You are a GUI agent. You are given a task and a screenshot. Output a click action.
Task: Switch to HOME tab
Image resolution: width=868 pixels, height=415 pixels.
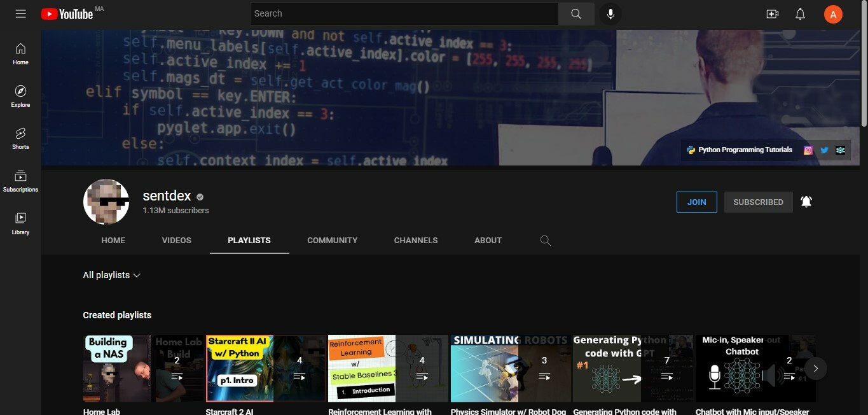pos(113,240)
